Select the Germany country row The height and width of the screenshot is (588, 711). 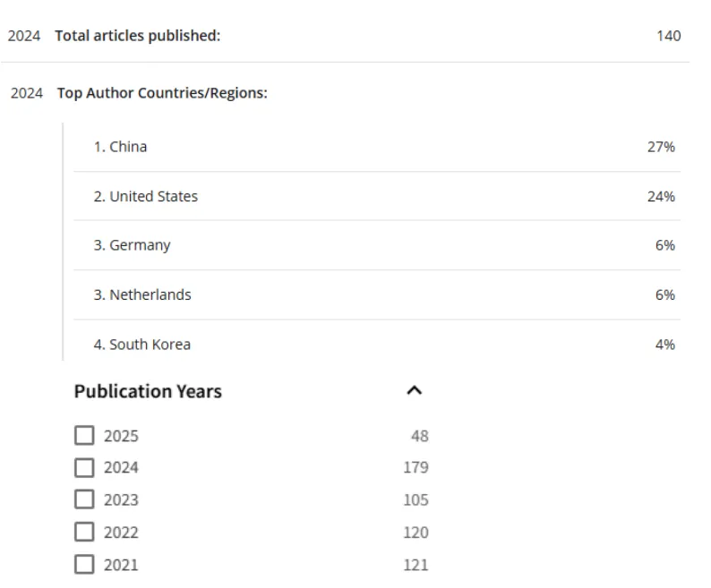(377, 245)
